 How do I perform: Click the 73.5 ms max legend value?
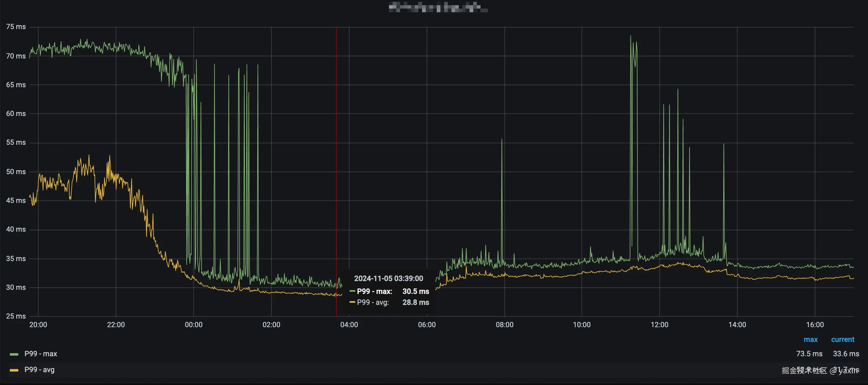tap(809, 354)
